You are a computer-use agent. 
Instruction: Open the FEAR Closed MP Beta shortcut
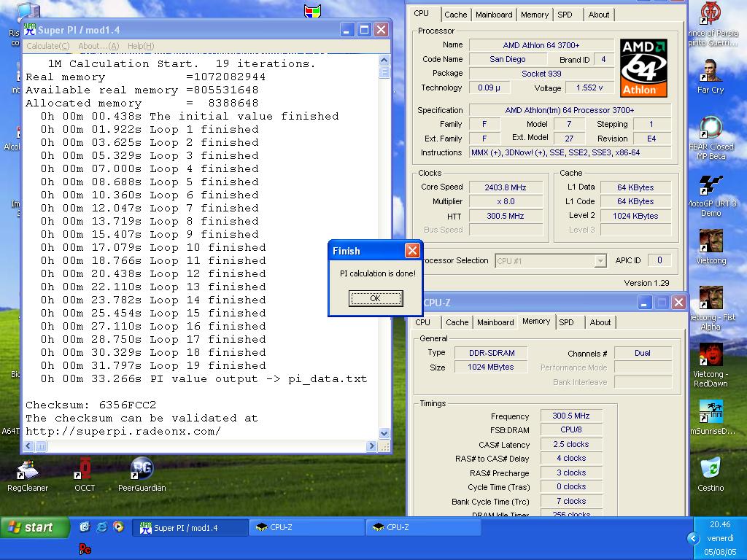click(x=711, y=138)
